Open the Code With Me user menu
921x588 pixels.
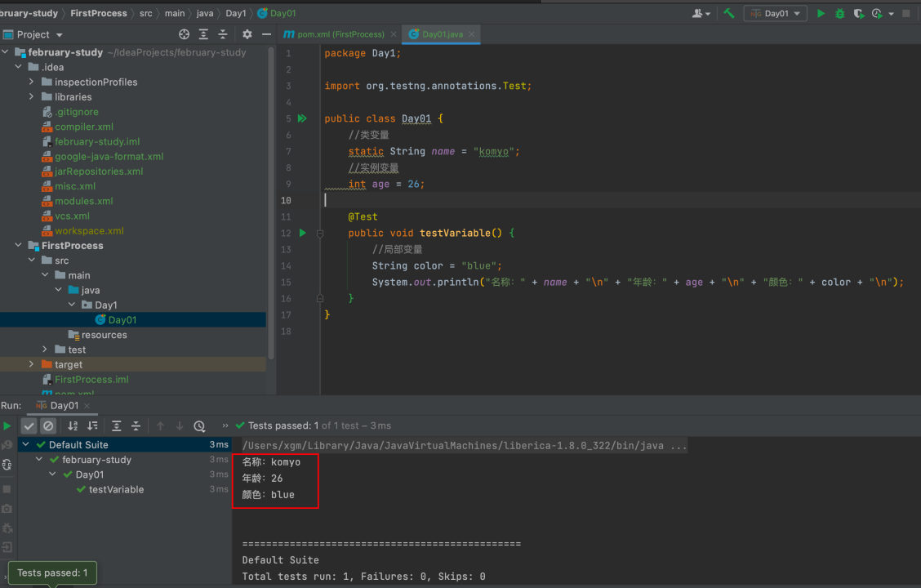point(701,13)
